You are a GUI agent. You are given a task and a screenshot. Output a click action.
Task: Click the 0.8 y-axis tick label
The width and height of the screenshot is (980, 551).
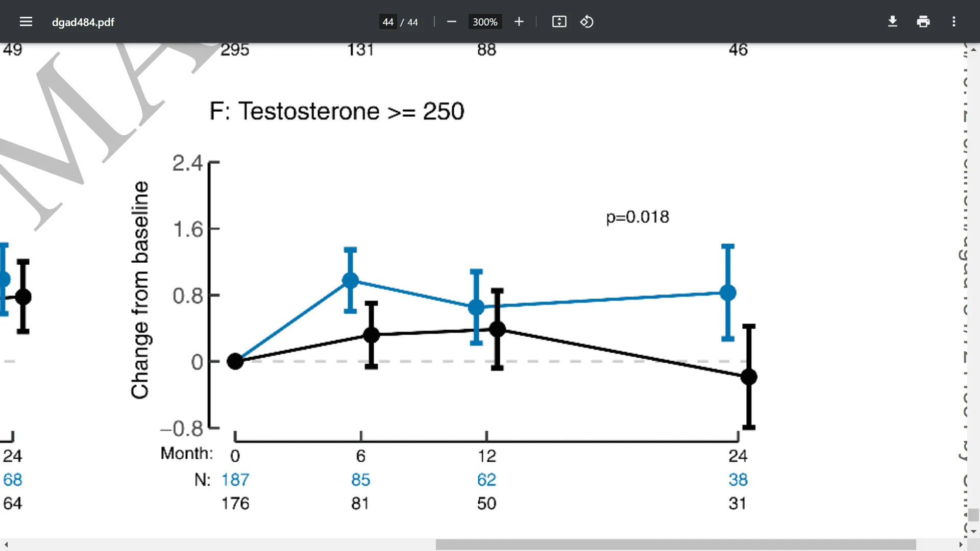[x=188, y=296]
